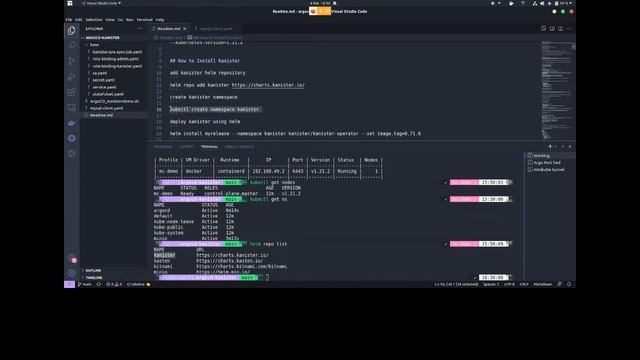
Task: Synchronize changes from status bar
Action: click(x=98, y=284)
